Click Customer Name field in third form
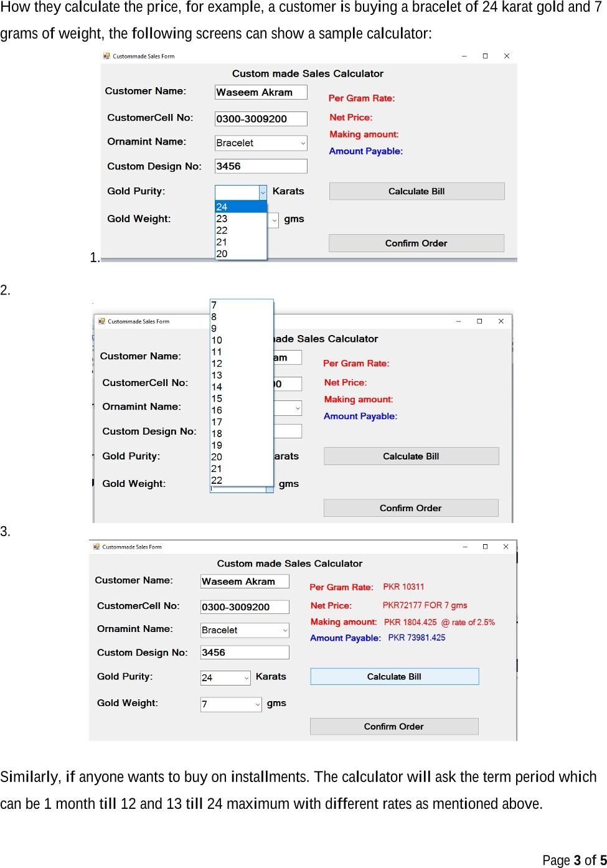607x868 pixels. coord(245,582)
